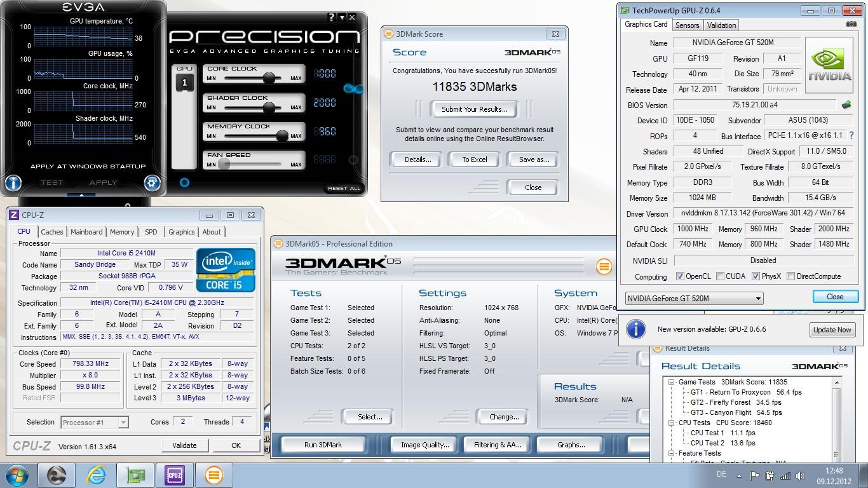The image size is (868, 488).
Task: Click Save as button
Action: point(534,159)
